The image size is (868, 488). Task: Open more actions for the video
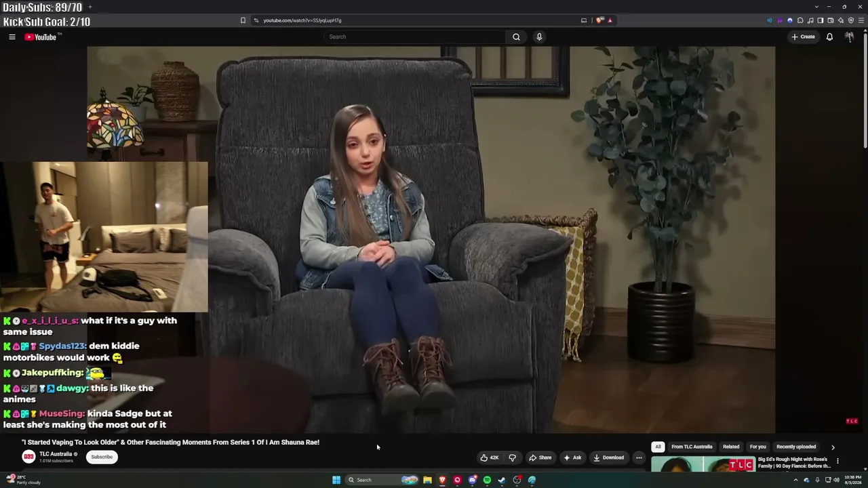click(639, 457)
